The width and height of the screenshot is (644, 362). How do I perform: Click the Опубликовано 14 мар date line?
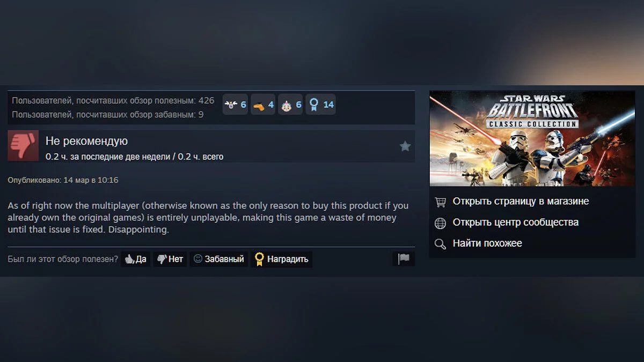coord(63,180)
